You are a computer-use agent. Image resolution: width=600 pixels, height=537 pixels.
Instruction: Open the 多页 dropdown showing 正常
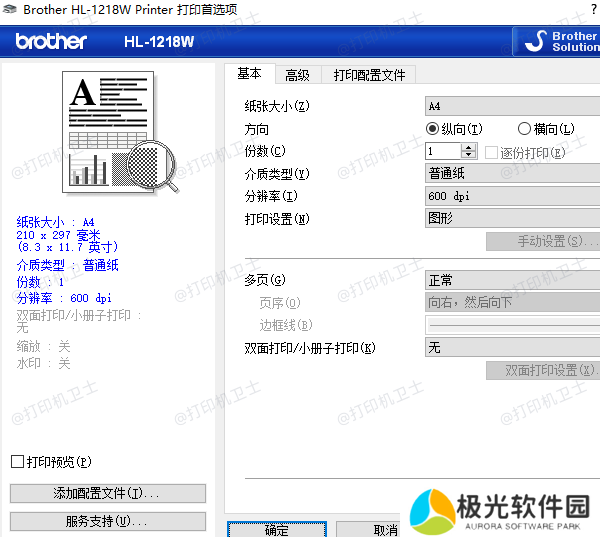pos(512,280)
